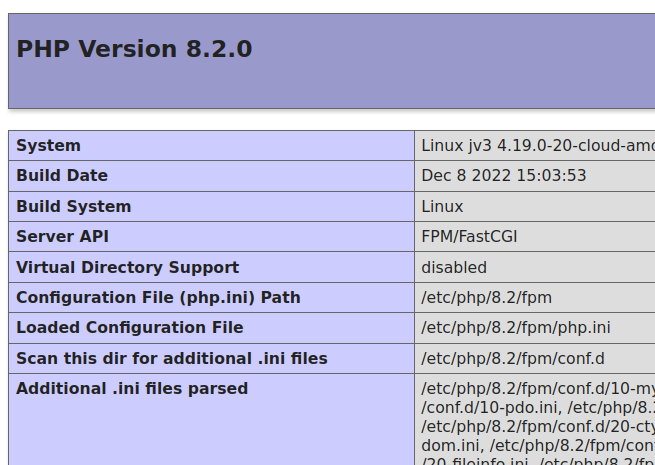This screenshot has width=655, height=465.
Task: Select the /etc/php/8.2/fpm/php.ini value
Action: point(515,327)
